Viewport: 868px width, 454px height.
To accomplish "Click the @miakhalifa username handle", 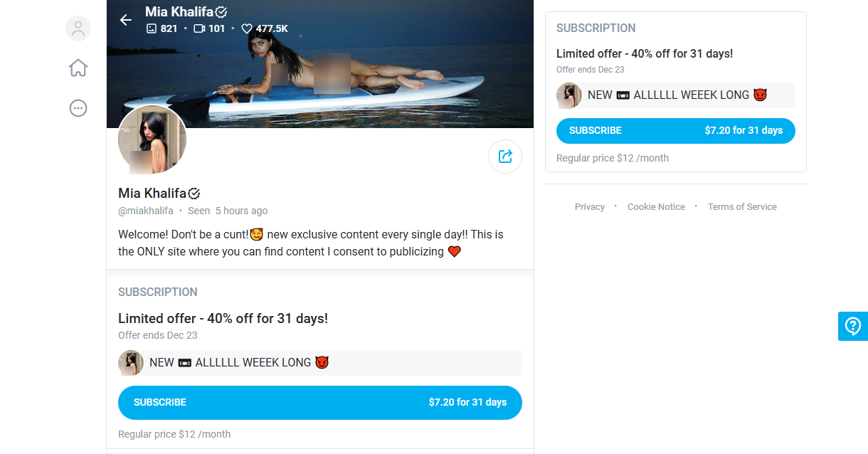I will coord(146,211).
